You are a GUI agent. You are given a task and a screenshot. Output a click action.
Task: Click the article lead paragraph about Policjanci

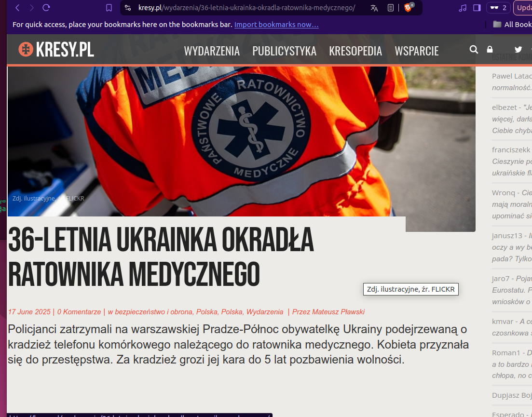click(238, 345)
